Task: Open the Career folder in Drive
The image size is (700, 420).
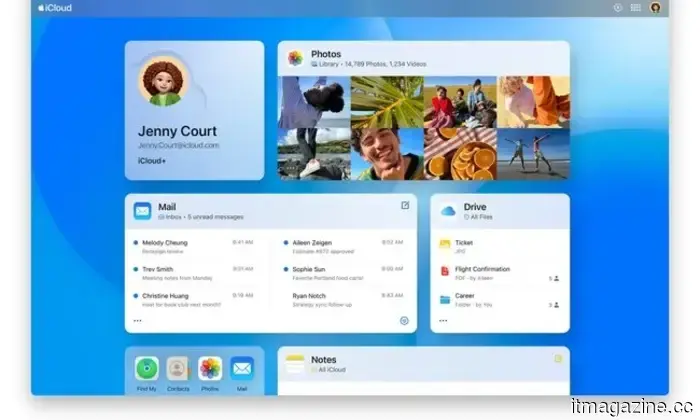Action: pyautogui.click(x=500, y=300)
